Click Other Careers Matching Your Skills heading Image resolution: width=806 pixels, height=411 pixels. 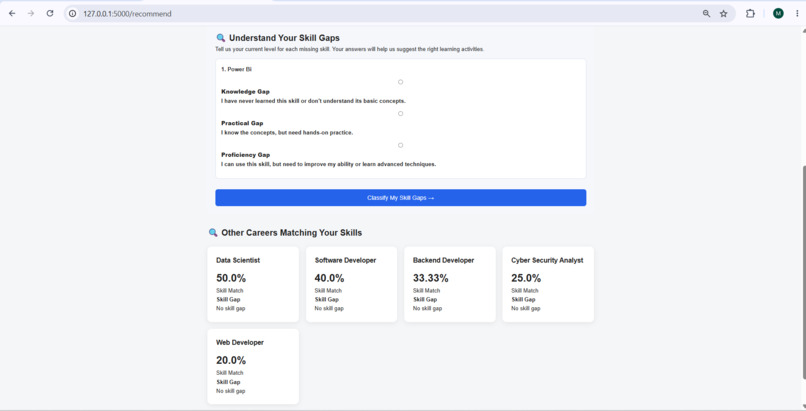[x=291, y=233]
